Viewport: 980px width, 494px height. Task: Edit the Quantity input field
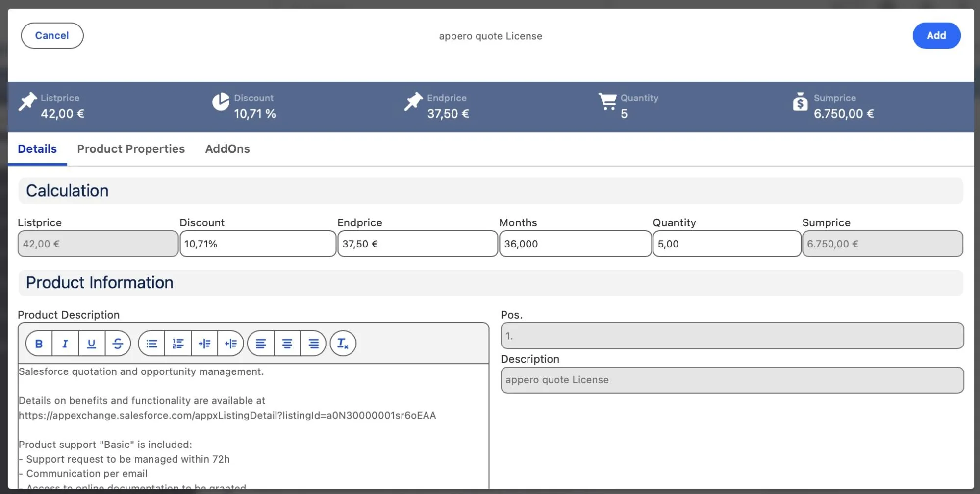pos(727,244)
